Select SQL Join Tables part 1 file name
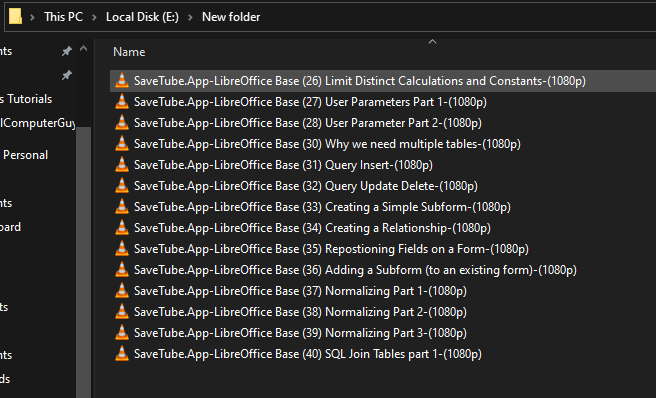Viewport: 656px width, 398px height. click(308, 354)
